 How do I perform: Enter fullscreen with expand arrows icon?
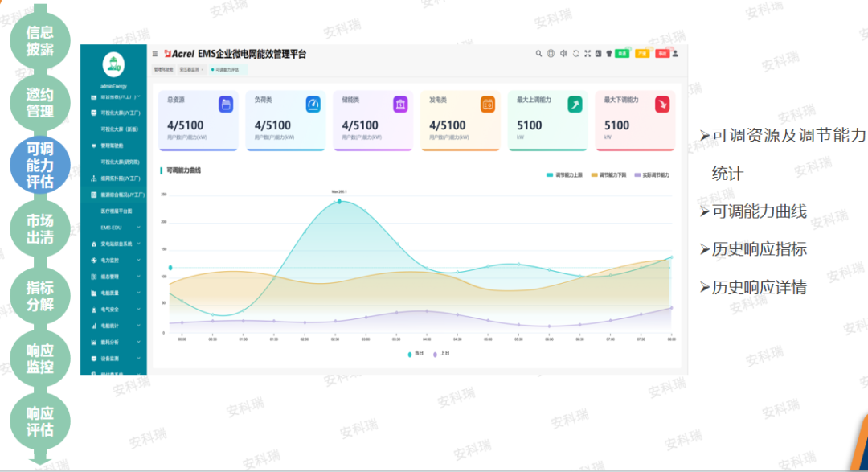(588, 54)
